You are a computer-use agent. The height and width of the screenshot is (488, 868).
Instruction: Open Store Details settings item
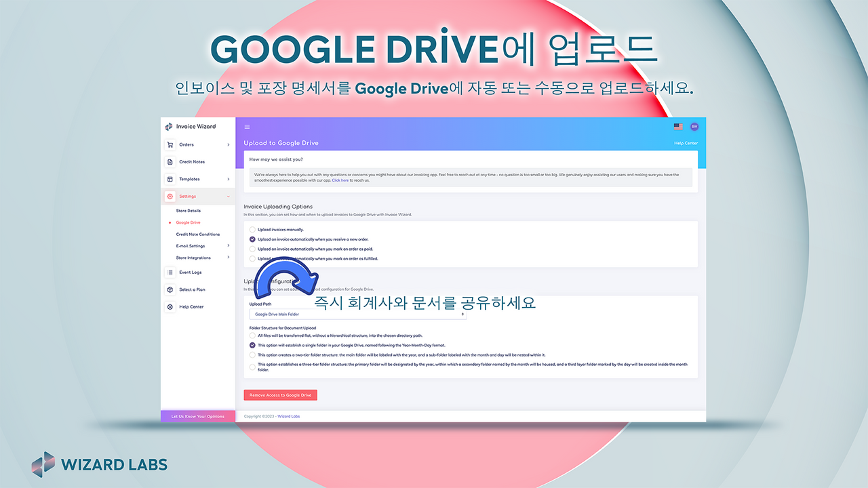tap(189, 211)
